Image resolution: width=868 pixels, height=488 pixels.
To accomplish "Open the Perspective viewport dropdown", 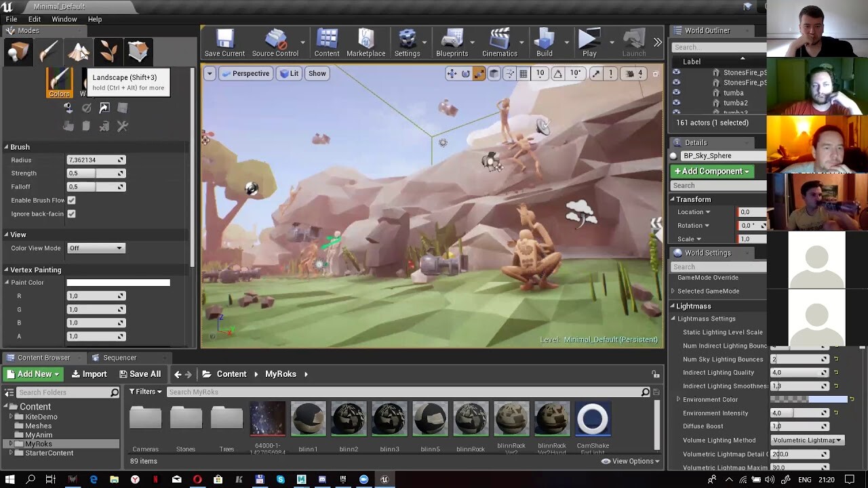I will pyautogui.click(x=245, y=73).
